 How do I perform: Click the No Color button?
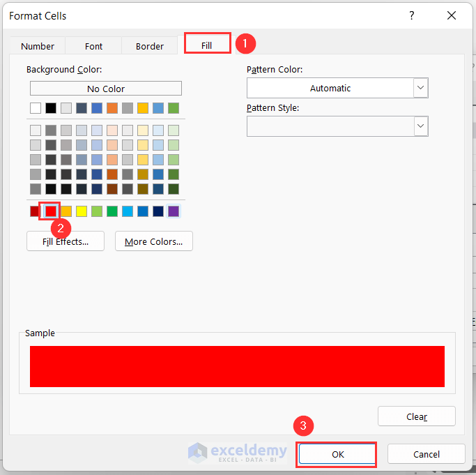pyautogui.click(x=106, y=89)
